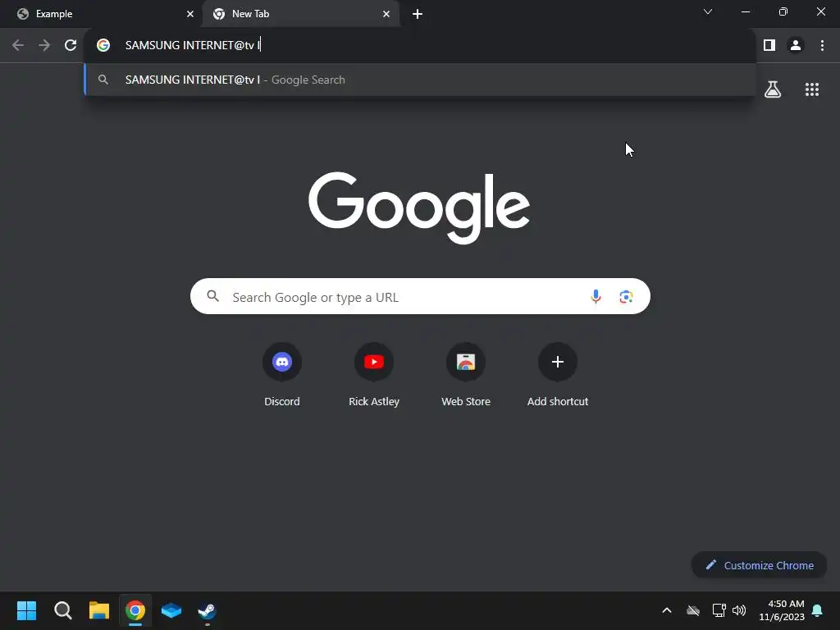Image resolution: width=840 pixels, height=630 pixels.
Task: Open the Search Labs flask icon
Action: [x=773, y=89]
